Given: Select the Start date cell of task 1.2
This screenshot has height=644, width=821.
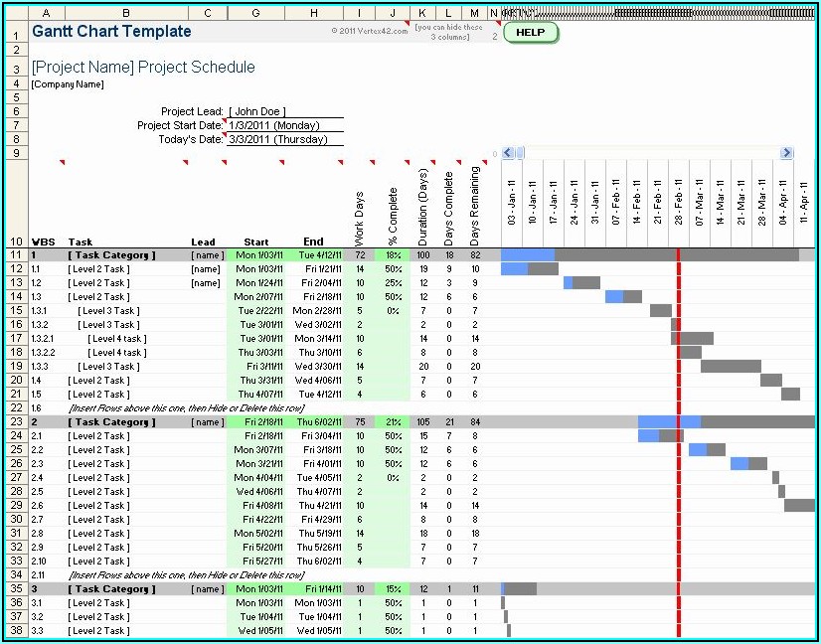Looking at the screenshot, I should tap(255, 283).
